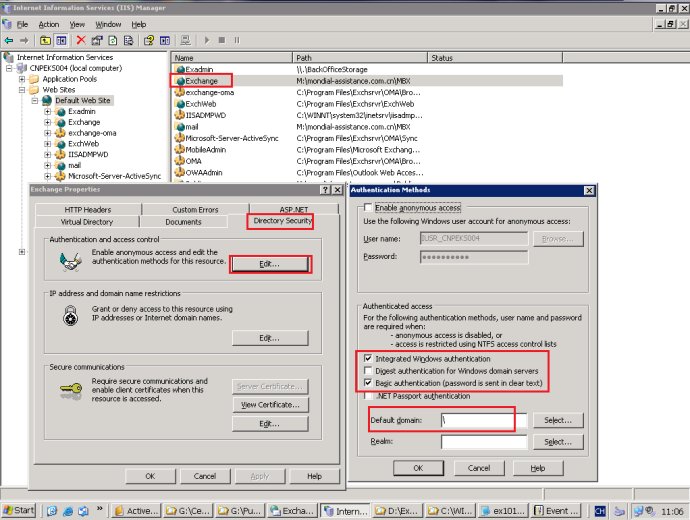
Task: Click the Start item play icon
Action: (207, 40)
